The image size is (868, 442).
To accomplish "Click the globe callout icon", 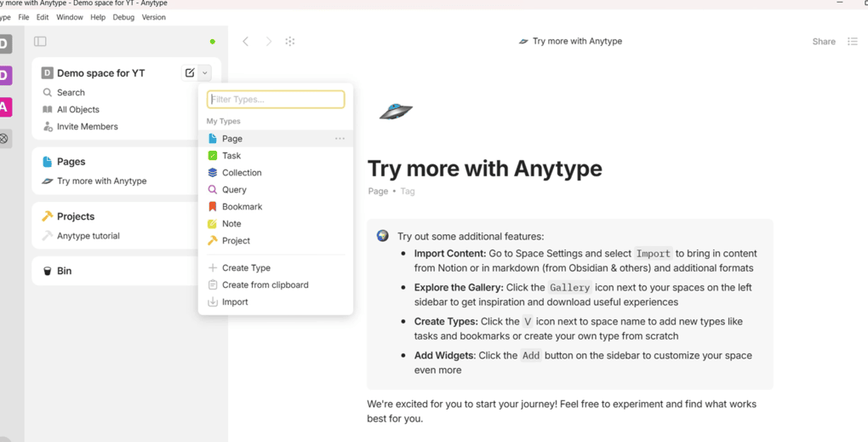I will [x=383, y=236].
